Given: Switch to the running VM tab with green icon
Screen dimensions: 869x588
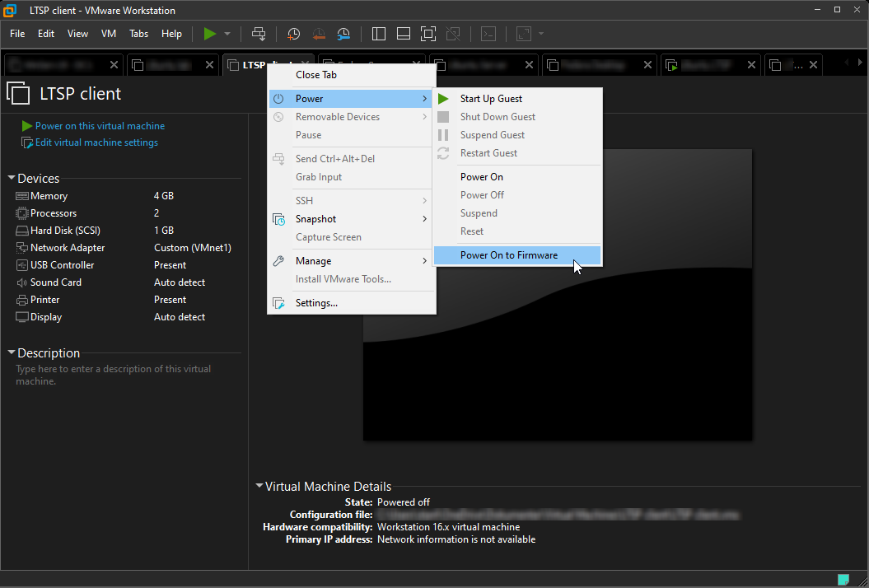Looking at the screenshot, I should [x=710, y=65].
